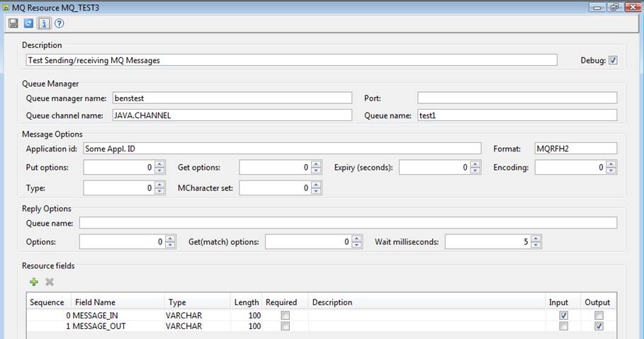Enable the Output checkbox for MESSAGE_IN

pos(599,315)
